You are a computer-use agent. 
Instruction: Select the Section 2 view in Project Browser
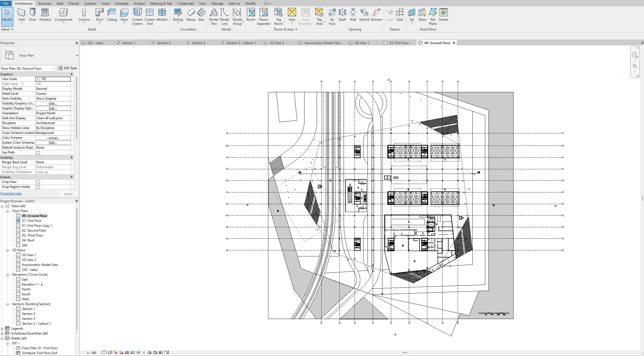[x=28, y=314]
